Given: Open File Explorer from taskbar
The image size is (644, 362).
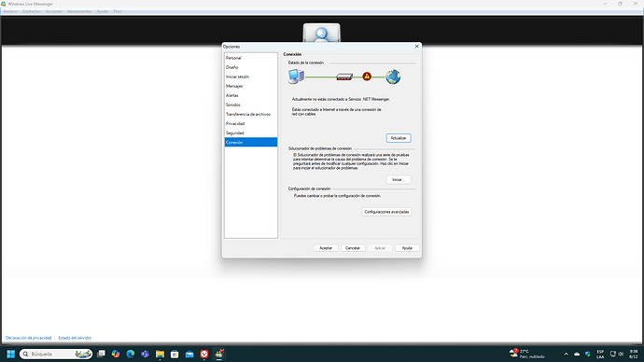Looking at the screenshot, I should (x=160, y=354).
